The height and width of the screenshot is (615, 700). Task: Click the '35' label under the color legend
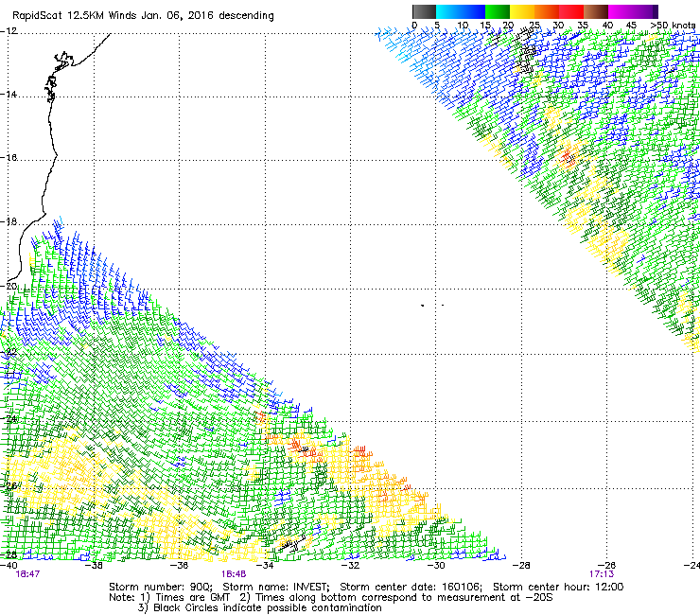[583, 26]
